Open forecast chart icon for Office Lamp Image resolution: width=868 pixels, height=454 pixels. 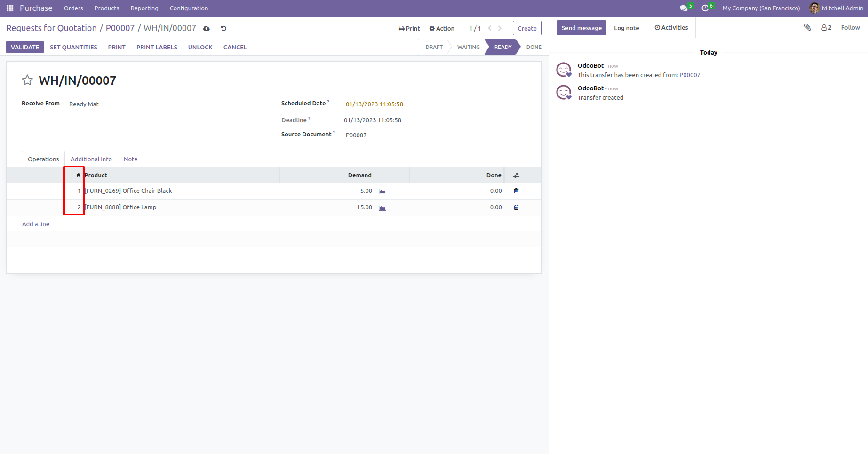click(x=382, y=208)
